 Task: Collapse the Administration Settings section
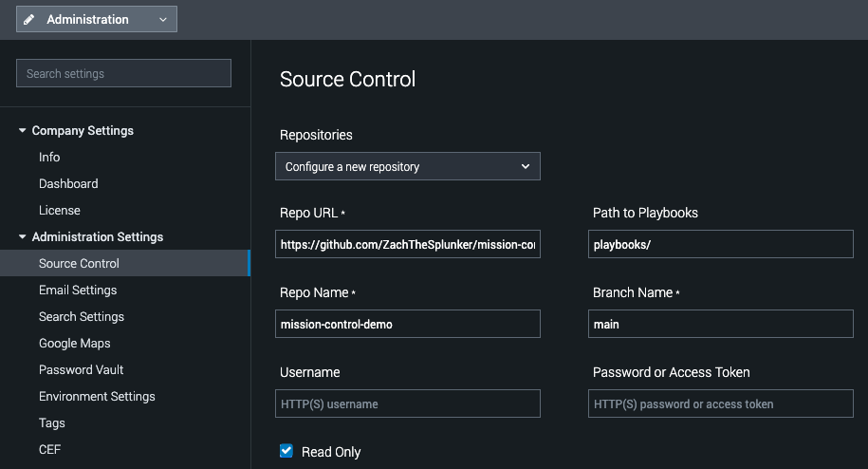click(x=23, y=237)
